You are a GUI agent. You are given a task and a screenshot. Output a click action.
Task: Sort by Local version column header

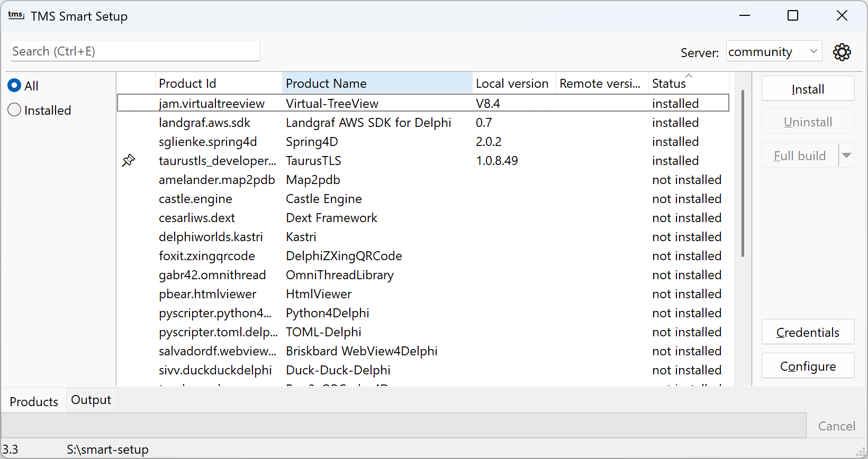[x=514, y=83]
